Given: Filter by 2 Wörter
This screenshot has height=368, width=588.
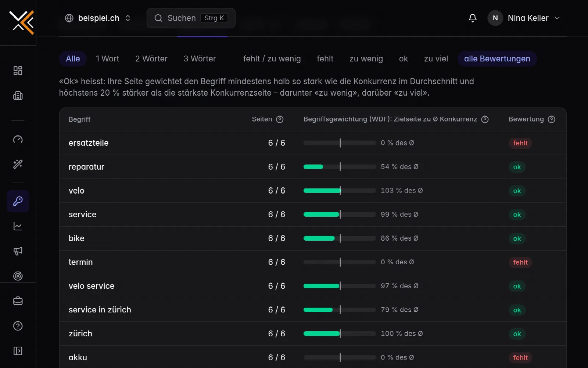Looking at the screenshot, I should [151, 59].
